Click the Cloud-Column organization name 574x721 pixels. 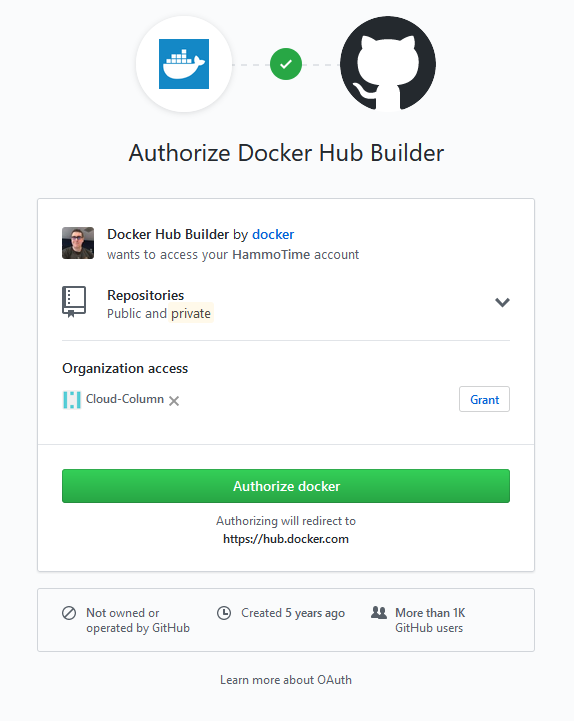(x=125, y=399)
